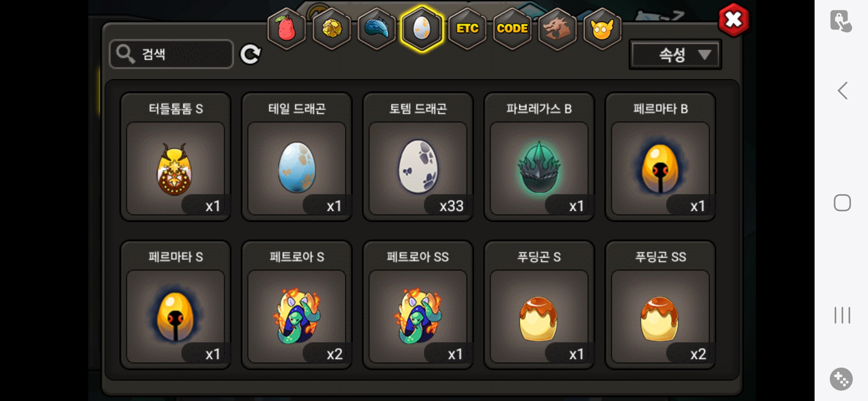Switch to the blue dragon scale tab

click(x=377, y=29)
